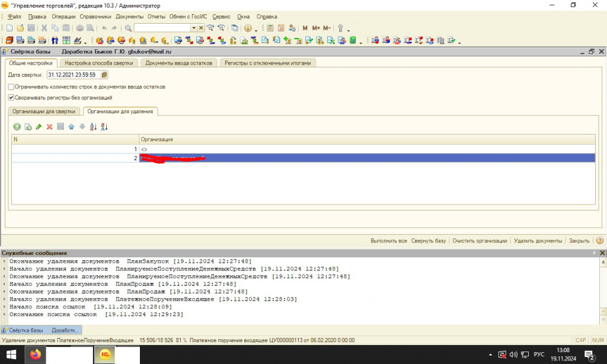
Task: Click the Удалить документы button
Action: tap(538, 241)
